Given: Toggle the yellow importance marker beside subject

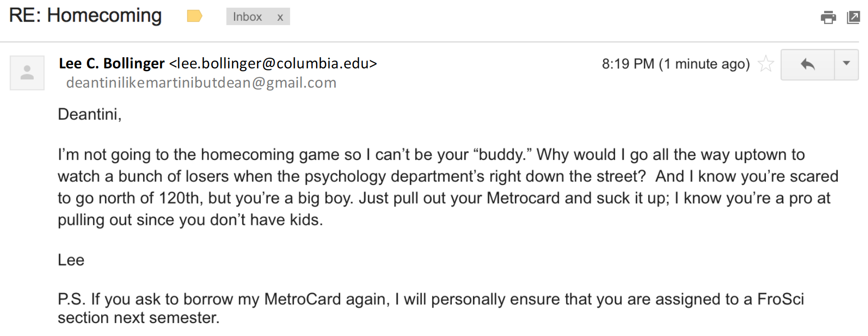Looking at the screenshot, I should [x=195, y=16].
